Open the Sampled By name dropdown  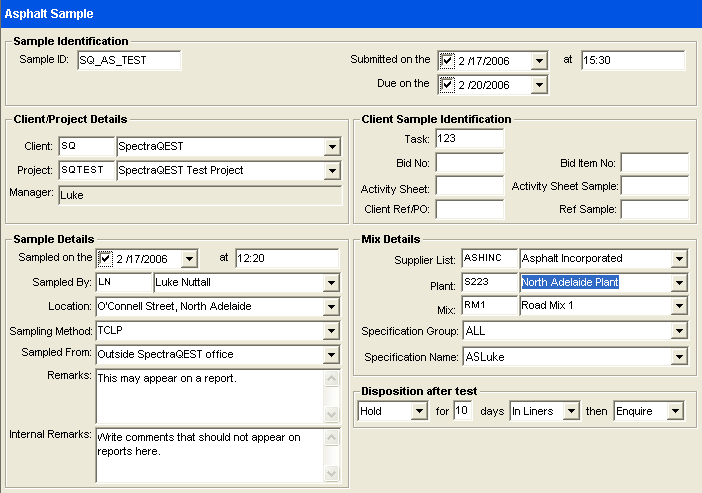[x=332, y=283]
